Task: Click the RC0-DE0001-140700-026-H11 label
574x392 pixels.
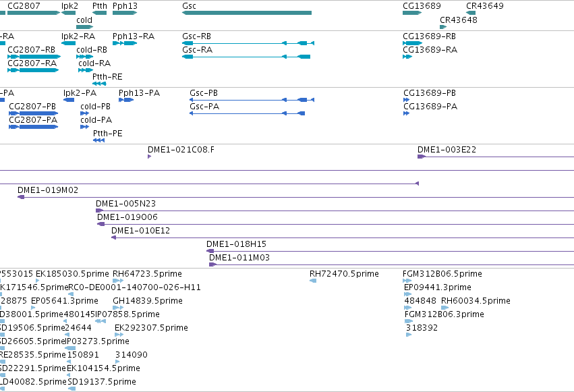Action: (134, 287)
